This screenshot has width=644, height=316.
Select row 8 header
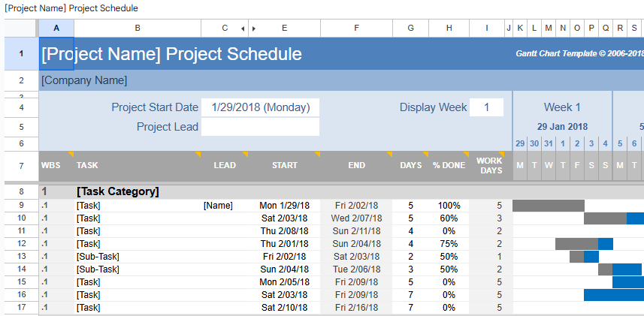click(x=21, y=191)
